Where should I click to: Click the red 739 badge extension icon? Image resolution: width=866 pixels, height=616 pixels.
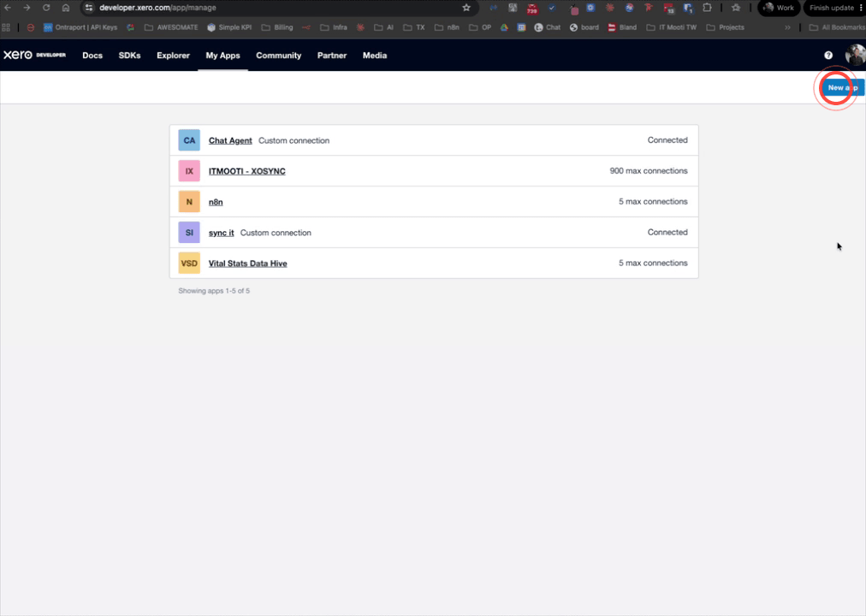[x=532, y=9]
